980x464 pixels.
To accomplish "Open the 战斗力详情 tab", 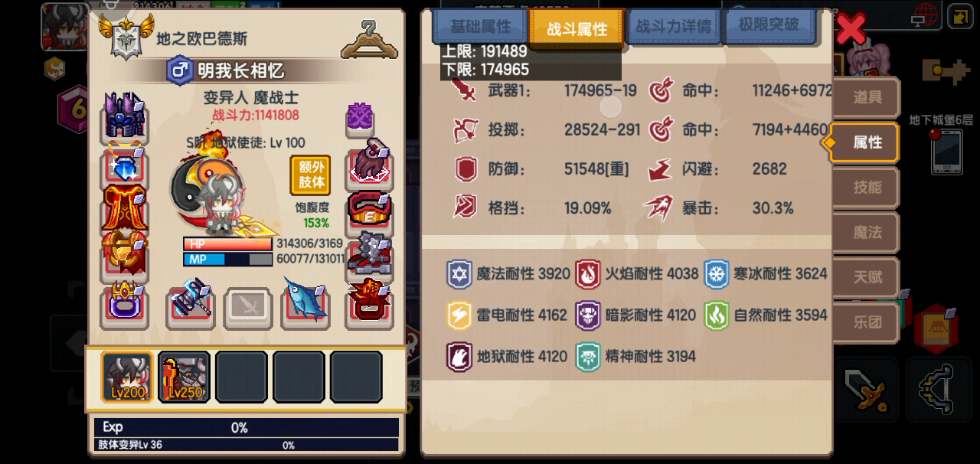I will point(673,26).
